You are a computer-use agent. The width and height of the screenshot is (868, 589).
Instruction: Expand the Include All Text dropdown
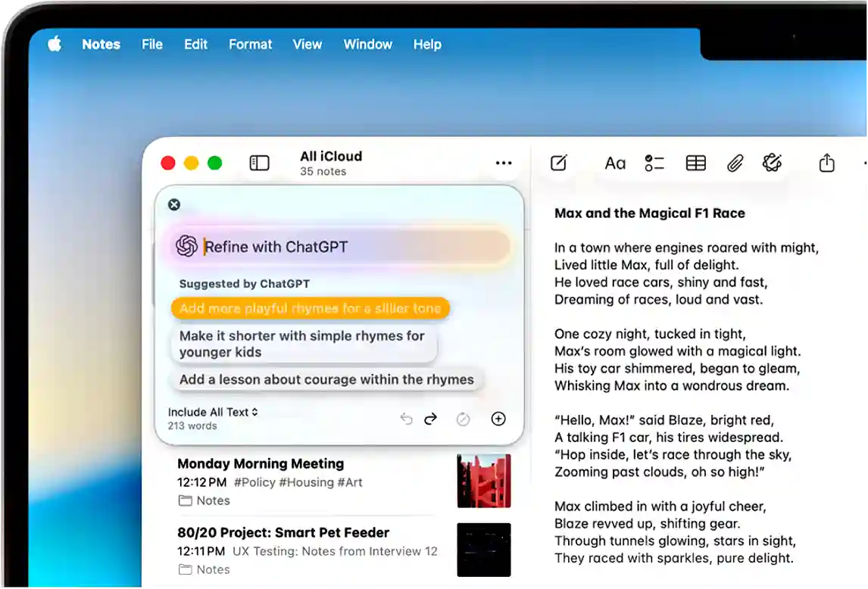(213, 413)
